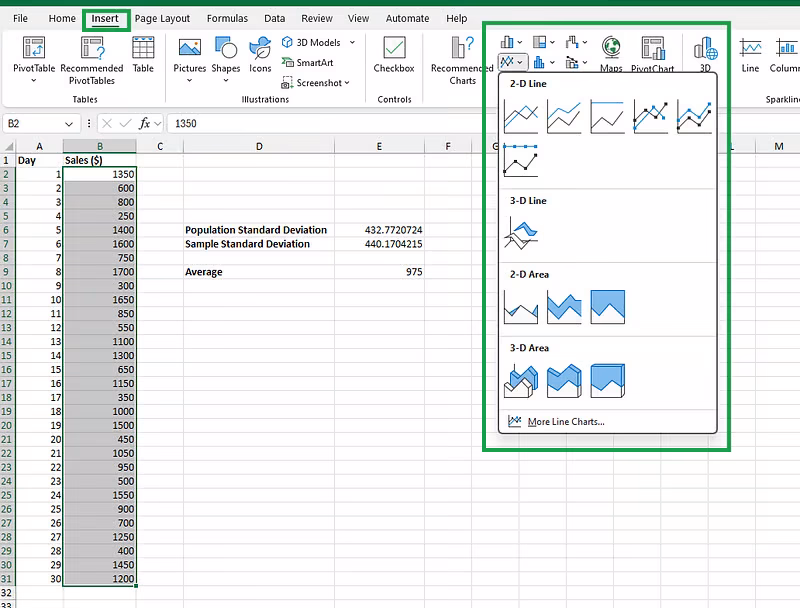Insert a Maps filled map chart
The image size is (800, 608).
point(611,48)
